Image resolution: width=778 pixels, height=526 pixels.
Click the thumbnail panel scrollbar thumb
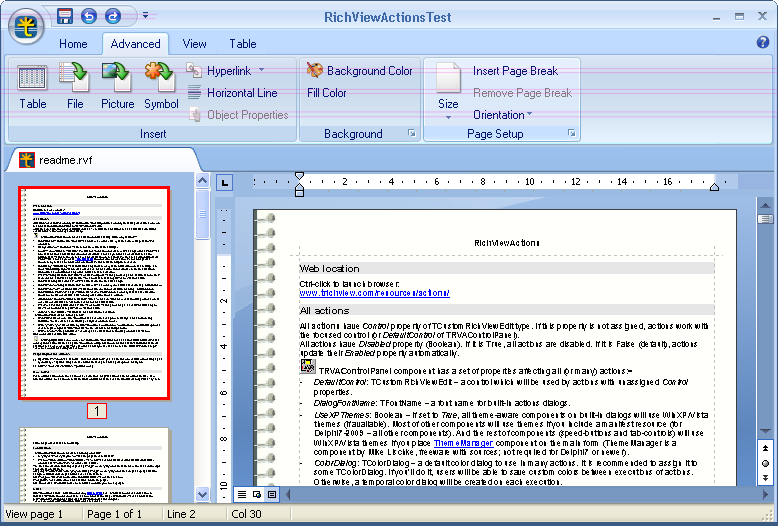click(x=202, y=214)
